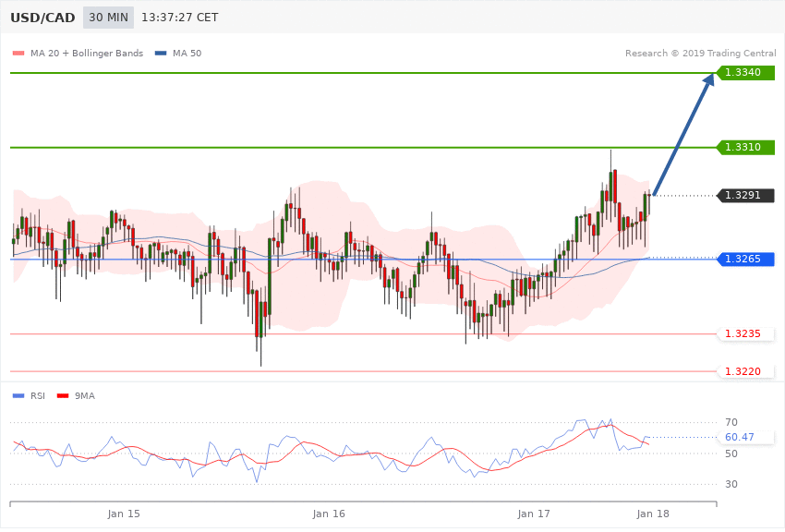The image size is (785, 532).
Task: Click the MA 50 legend label
Action: [187, 53]
